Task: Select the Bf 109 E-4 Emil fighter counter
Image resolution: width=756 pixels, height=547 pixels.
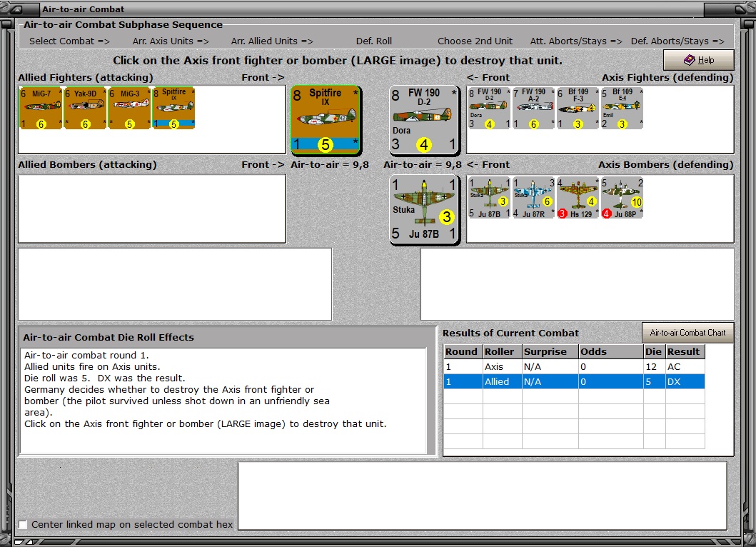Action: pos(622,108)
